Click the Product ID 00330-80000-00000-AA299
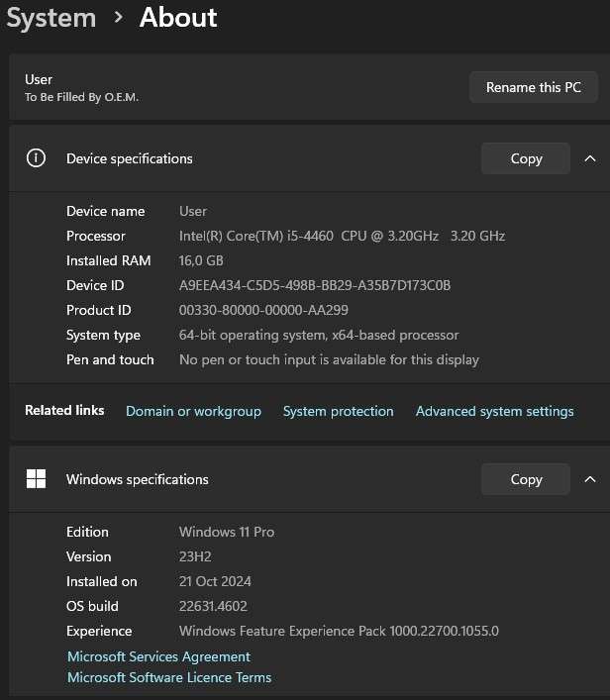 pyautogui.click(x=263, y=310)
